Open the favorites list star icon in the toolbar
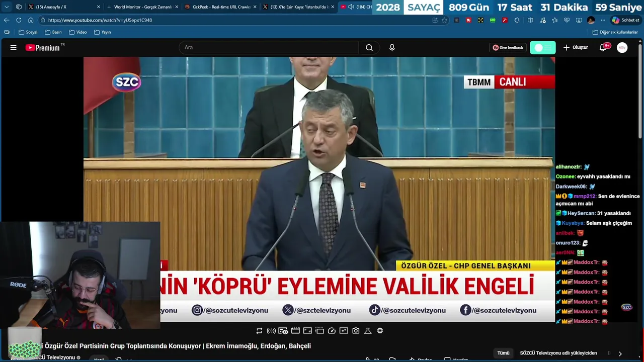 (554, 20)
